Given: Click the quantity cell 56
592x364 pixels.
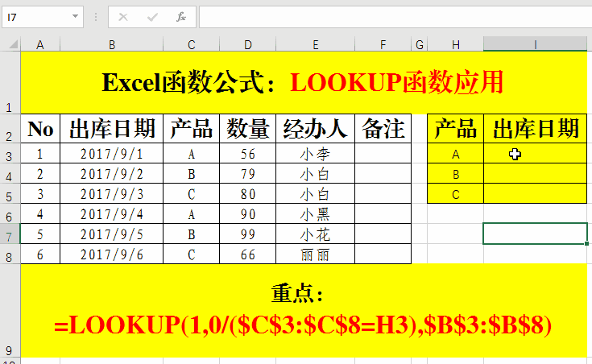Looking at the screenshot, I should [248, 153].
